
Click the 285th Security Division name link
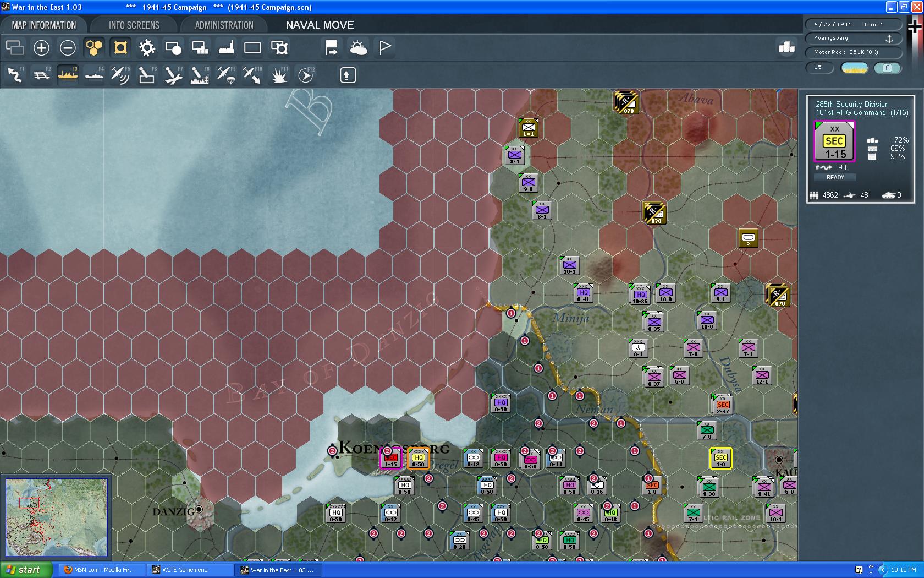tap(852, 104)
